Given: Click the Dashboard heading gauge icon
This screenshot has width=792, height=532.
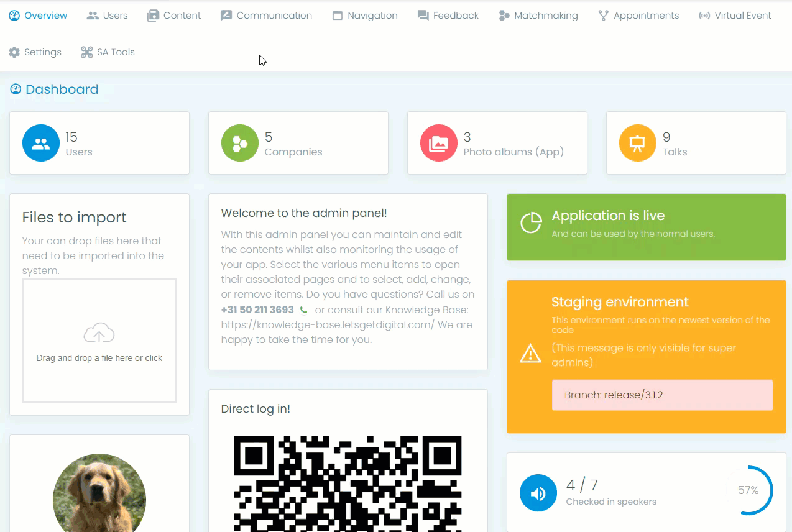Looking at the screenshot, I should pyautogui.click(x=16, y=89).
